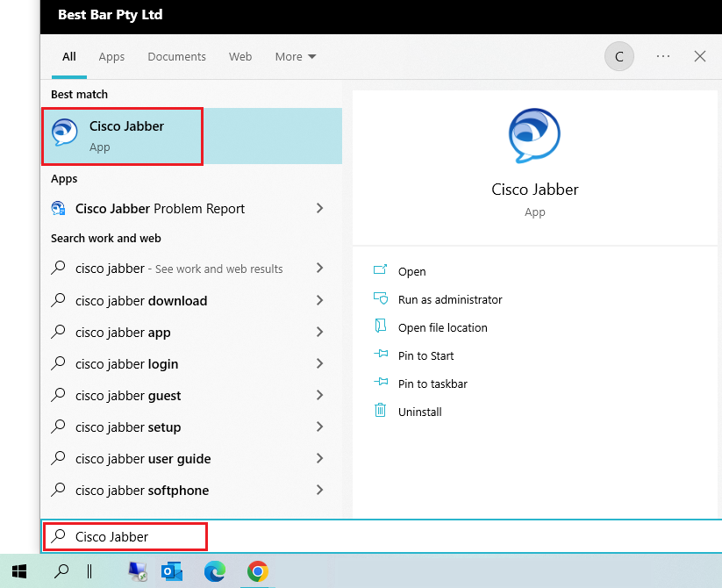Choose Pin to Start
Image resolution: width=722 pixels, height=588 pixels.
(426, 356)
